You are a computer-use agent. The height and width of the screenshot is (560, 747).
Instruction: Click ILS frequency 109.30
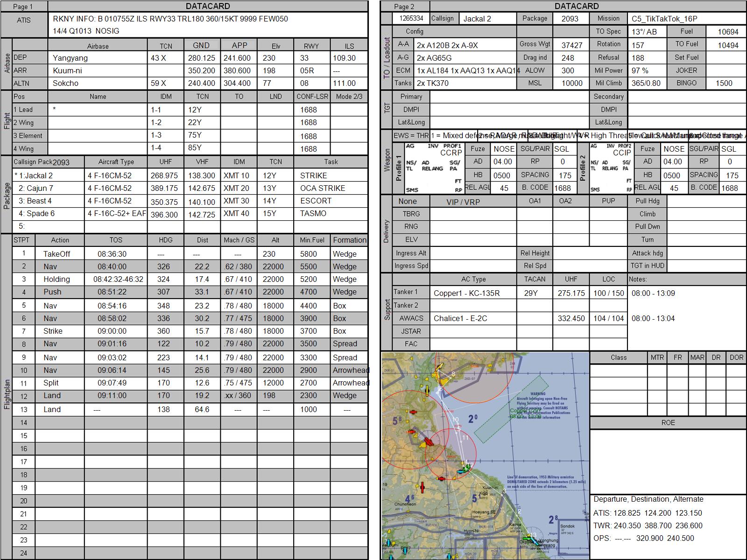coord(345,58)
